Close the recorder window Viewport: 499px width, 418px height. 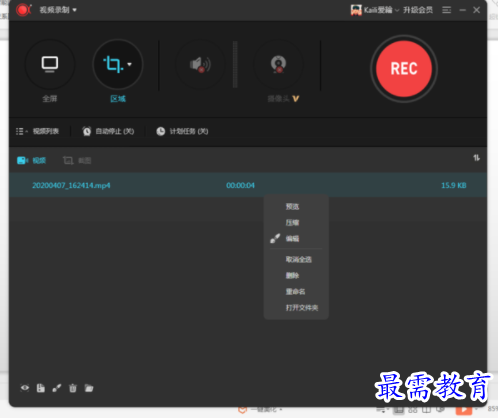click(x=477, y=10)
